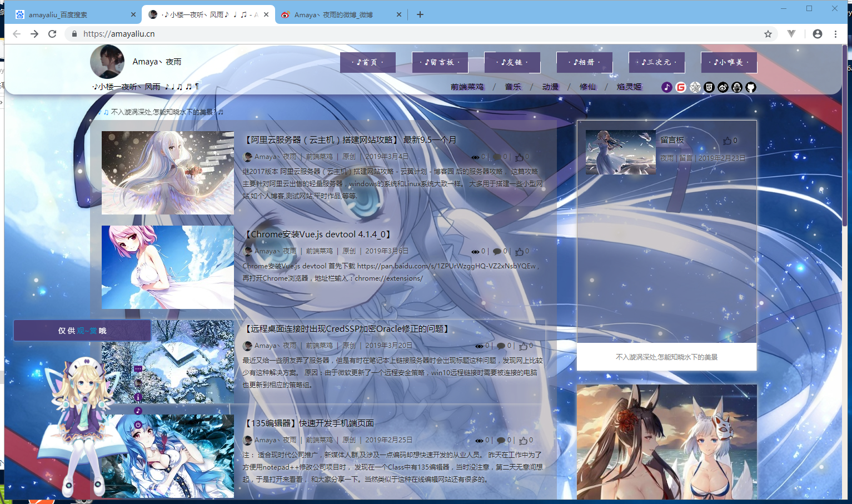Screen dimensions: 852x504
Task: Click white-haired angel post thumbnail
Action: (168, 173)
